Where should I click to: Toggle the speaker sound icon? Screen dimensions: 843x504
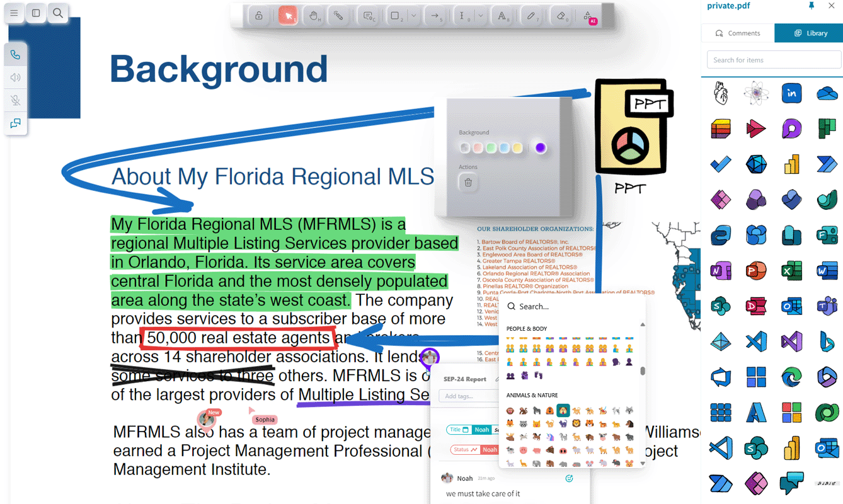[16, 77]
